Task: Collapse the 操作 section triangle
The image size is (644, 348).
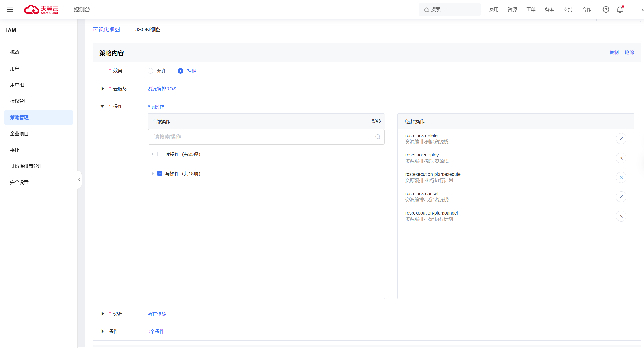Action: [x=102, y=106]
